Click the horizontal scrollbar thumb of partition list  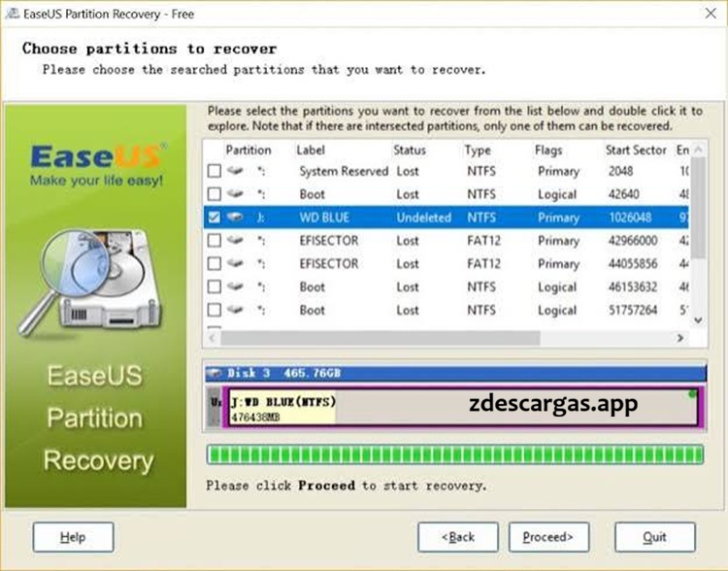pyautogui.click(x=381, y=338)
